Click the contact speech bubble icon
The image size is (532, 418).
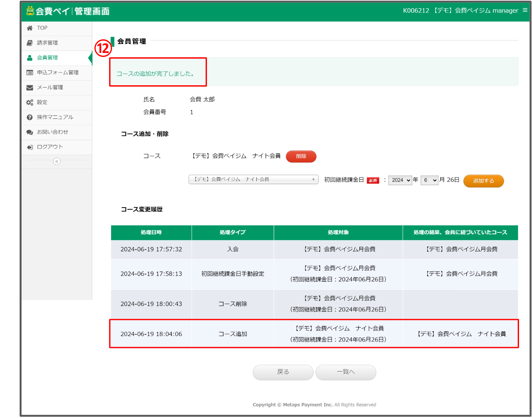click(30, 132)
